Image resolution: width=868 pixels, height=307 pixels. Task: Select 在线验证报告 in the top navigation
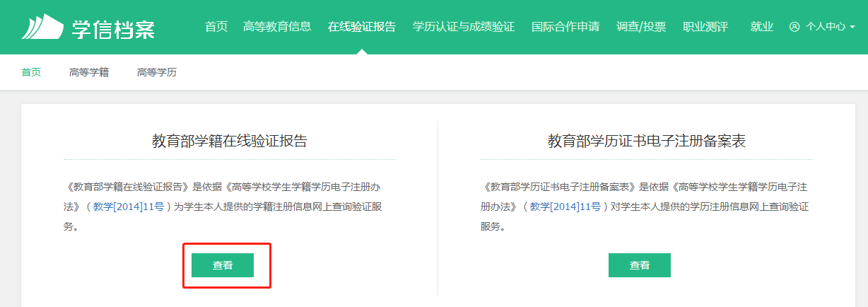coord(362,27)
